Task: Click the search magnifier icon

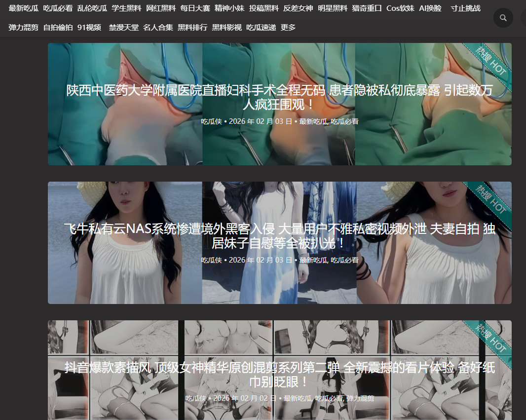Action: [503, 18]
